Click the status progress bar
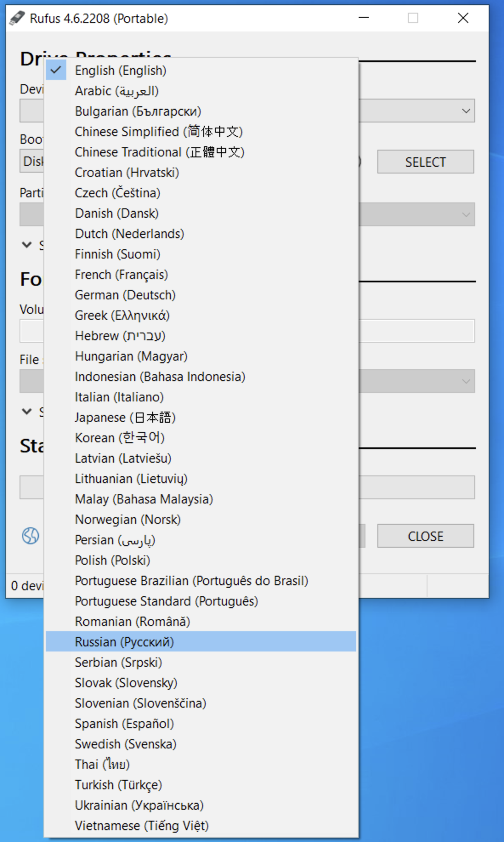 pyautogui.click(x=247, y=487)
